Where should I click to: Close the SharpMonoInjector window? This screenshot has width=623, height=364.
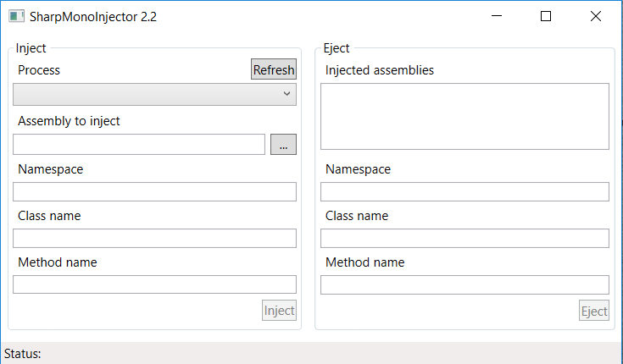(595, 16)
